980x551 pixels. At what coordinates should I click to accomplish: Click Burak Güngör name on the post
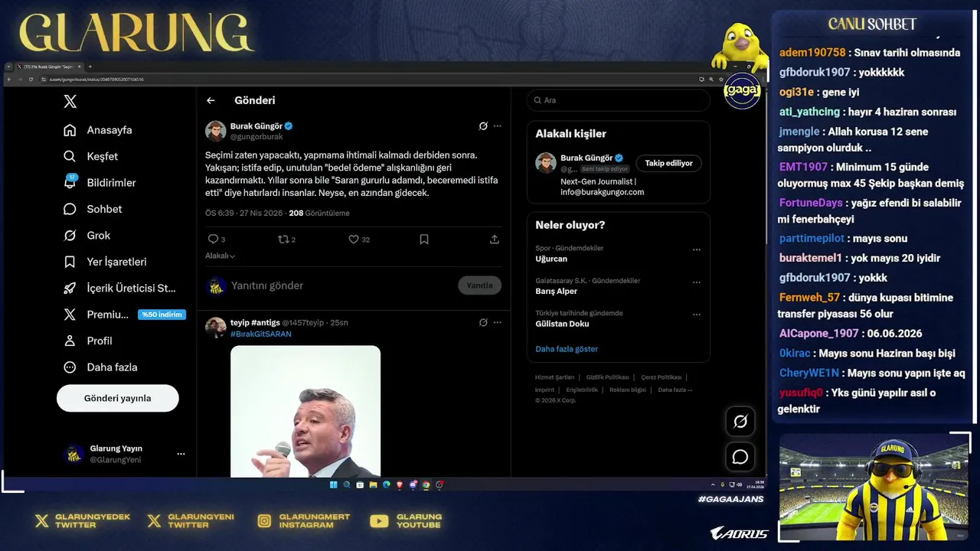[x=256, y=126]
